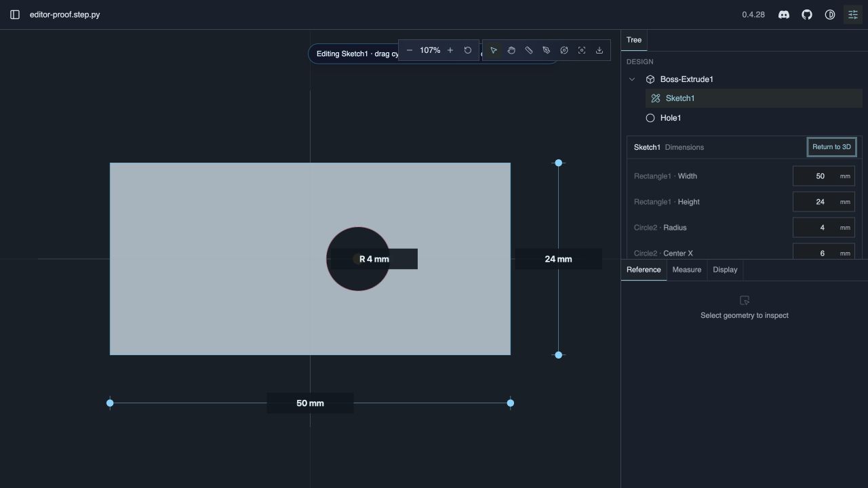Click the download export icon
The height and width of the screenshot is (488, 868).
click(x=599, y=50)
